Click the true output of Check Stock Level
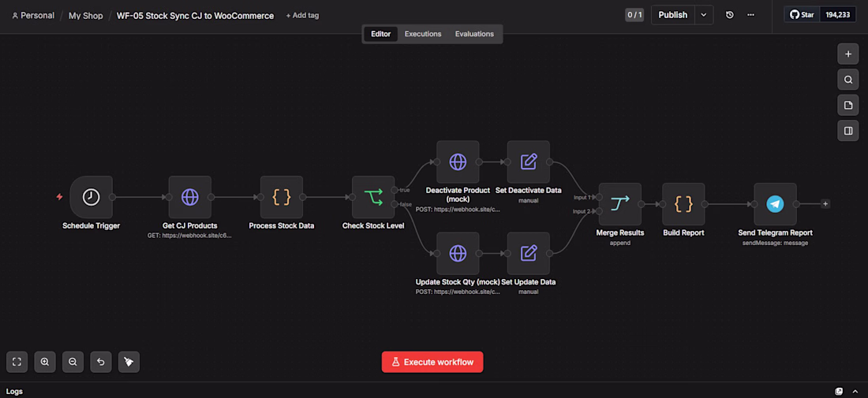868x398 pixels. pyautogui.click(x=394, y=190)
